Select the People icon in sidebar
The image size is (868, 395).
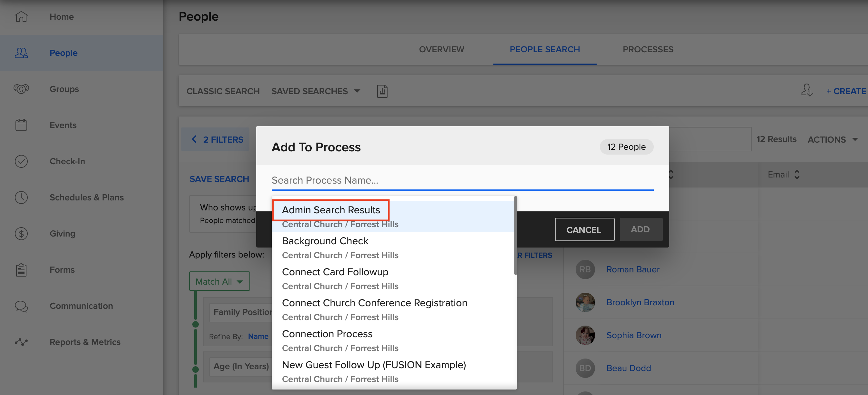[21, 53]
